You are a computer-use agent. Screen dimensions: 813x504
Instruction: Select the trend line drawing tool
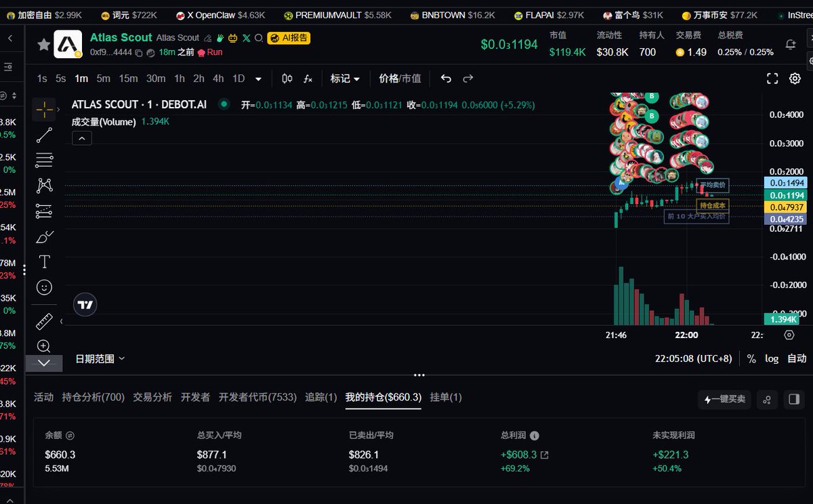[x=43, y=135]
